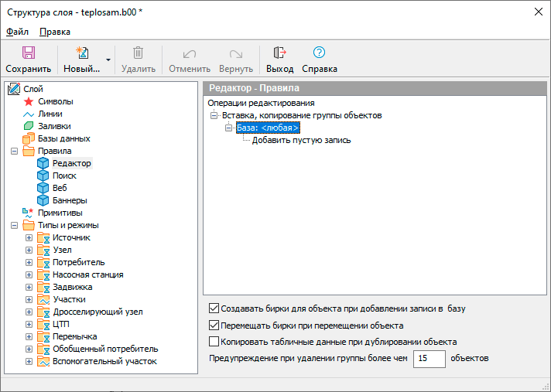
Task: Collapse the Правила tree node
Action: click(x=15, y=151)
